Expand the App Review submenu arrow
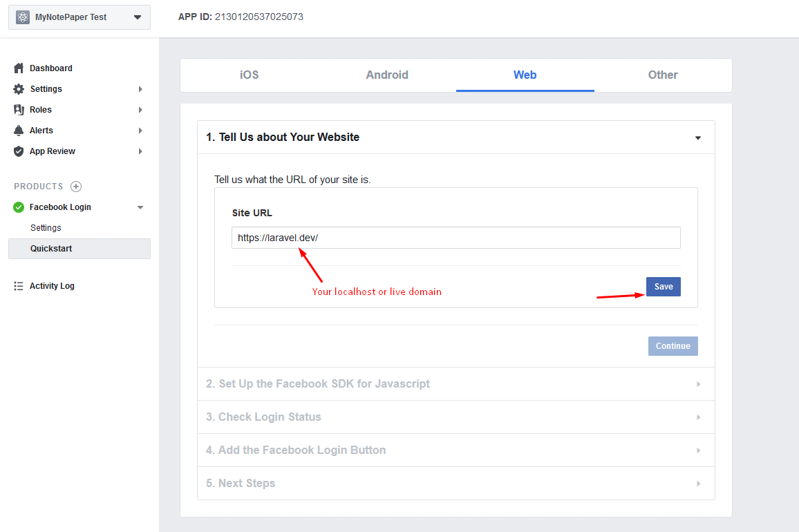799x532 pixels. pyautogui.click(x=140, y=151)
